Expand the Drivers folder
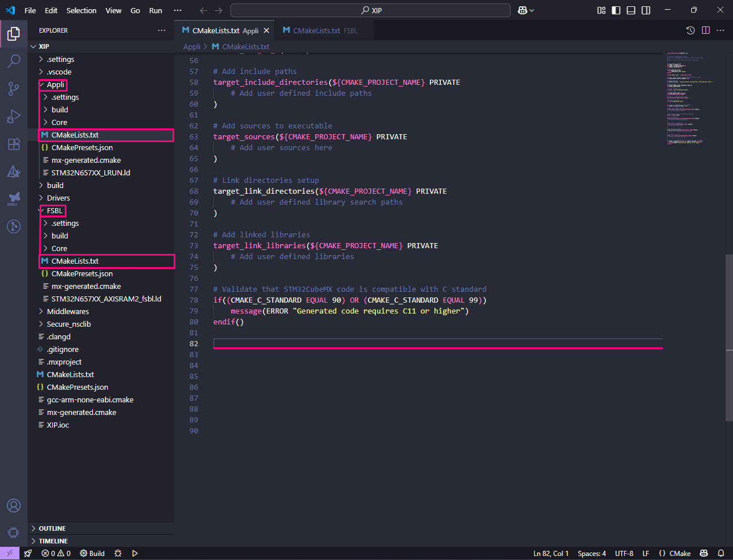Viewport: 733px width, 560px height. tap(59, 198)
